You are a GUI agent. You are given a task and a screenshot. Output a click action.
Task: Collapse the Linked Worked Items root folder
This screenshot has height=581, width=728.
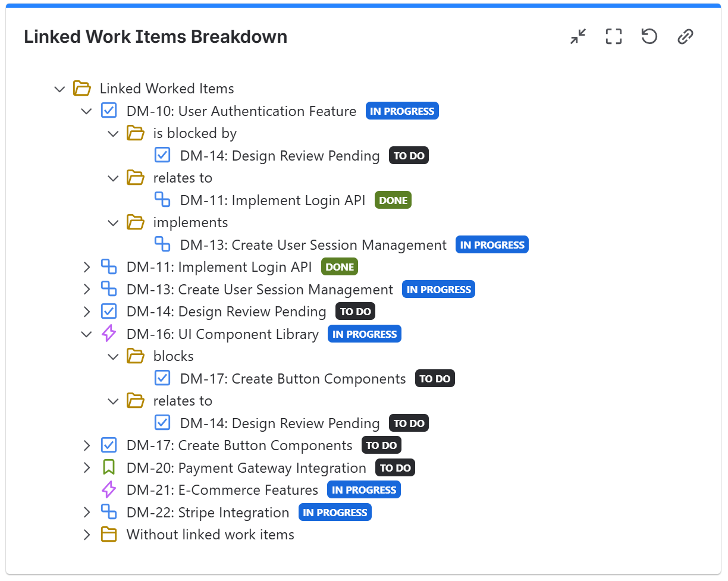coord(59,89)
